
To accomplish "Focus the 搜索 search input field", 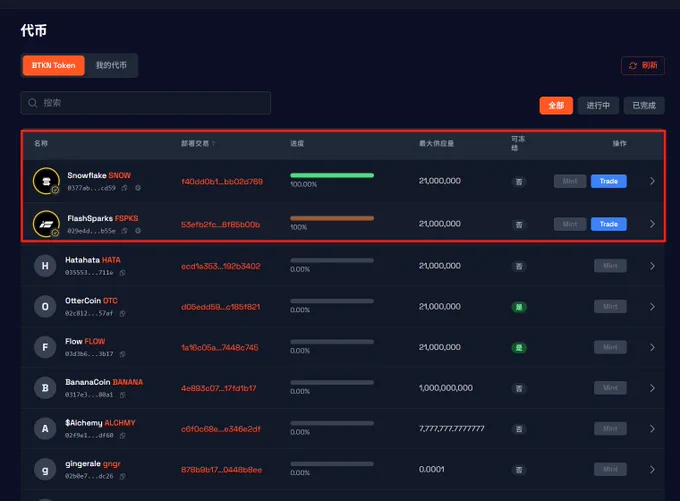I will pos(146,103).
